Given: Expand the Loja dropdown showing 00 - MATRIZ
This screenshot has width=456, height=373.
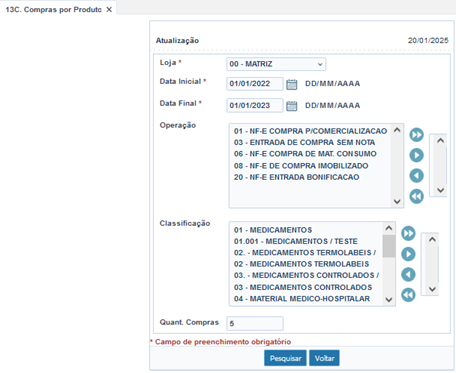Looking at the screenshot, I should [276, 64].
